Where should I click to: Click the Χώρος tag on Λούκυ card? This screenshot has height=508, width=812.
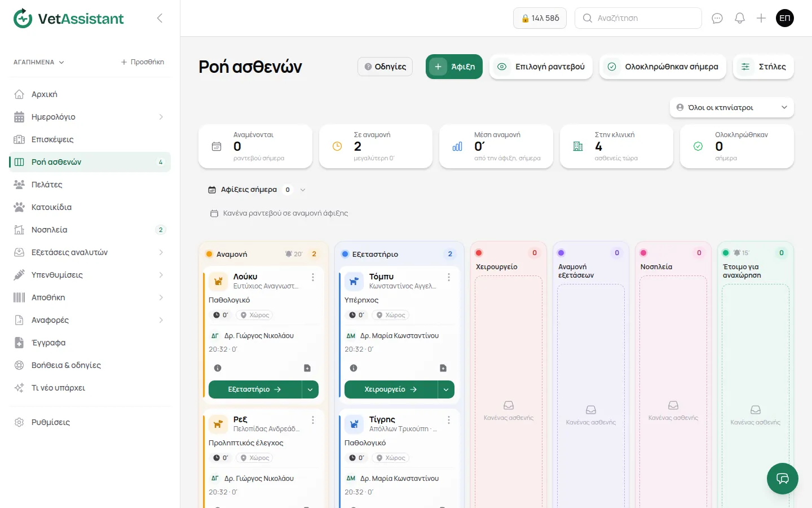[255, 315]
